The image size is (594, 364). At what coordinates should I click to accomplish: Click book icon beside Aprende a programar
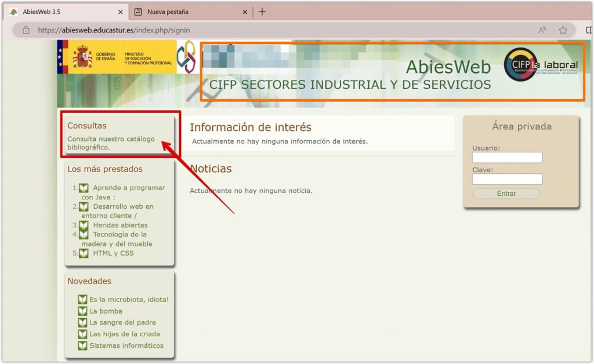click(84, 188)
